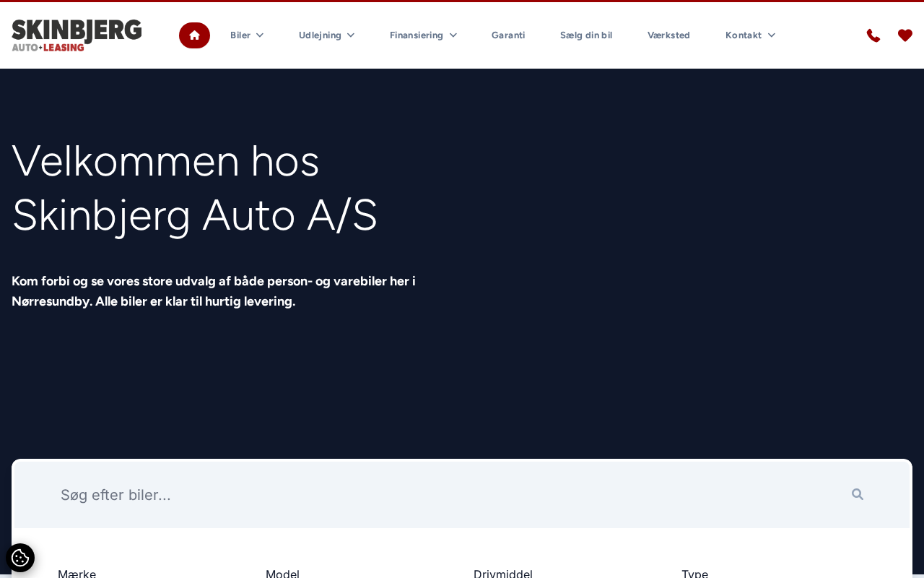
Task: Click the Drivmiddel filter label
Action: coord(503,574)
